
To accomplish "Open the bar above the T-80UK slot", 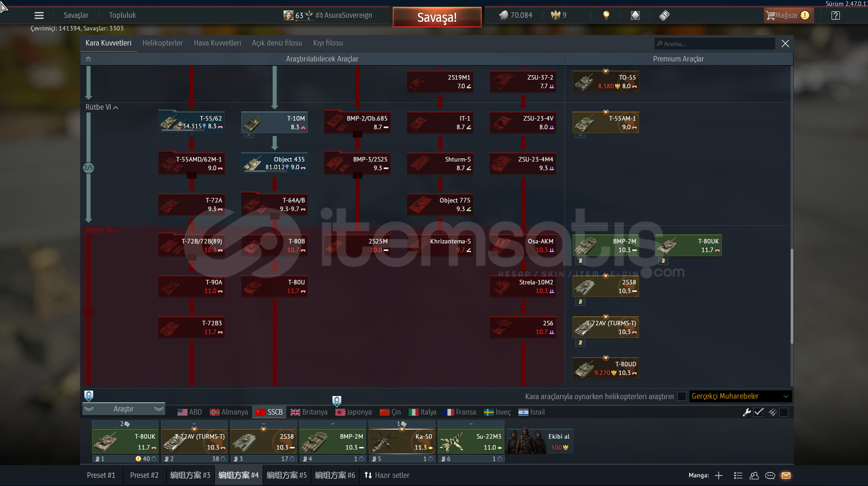I will (x=125, y=424).
